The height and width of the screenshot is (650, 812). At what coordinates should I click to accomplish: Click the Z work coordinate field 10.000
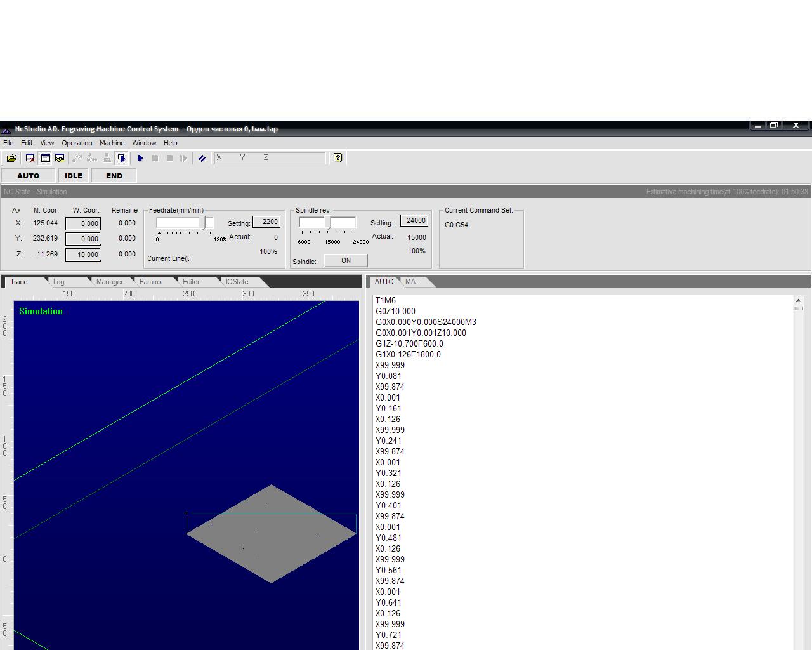[83, 255]
